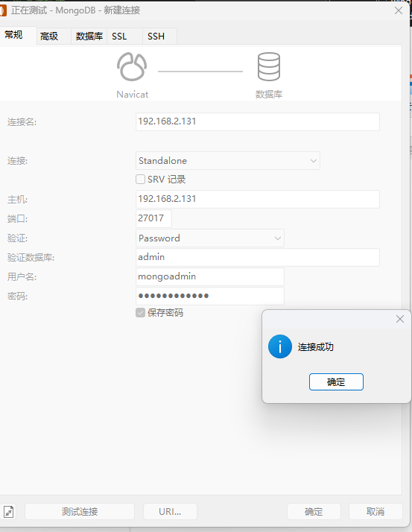Expand the Password authentication dropdown
Screen dimensions: 412x532
pyautogui.click(x=210, y=238)
